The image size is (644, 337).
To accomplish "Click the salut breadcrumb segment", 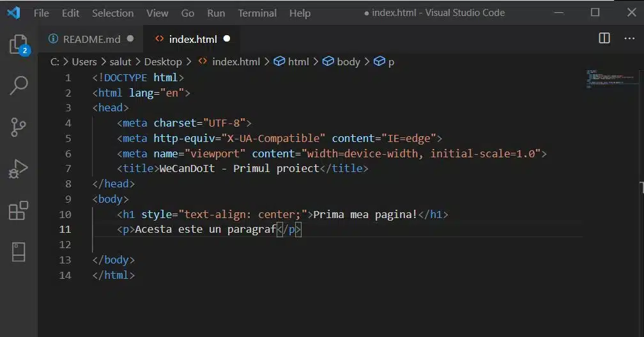I will [x=120, y=61].
